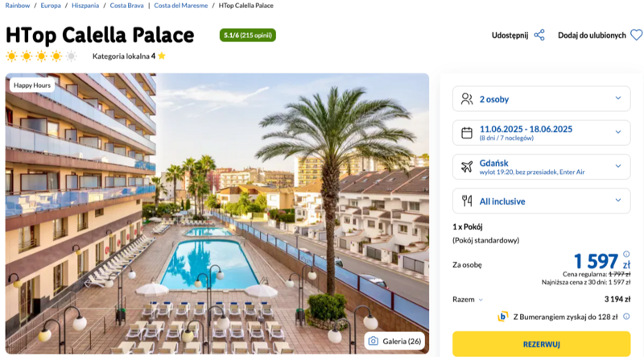Image resolution: width=644 pixels, height=357 pixels.
Task: Expand the Razem total breakdown
Action: [x=468, y=300]
